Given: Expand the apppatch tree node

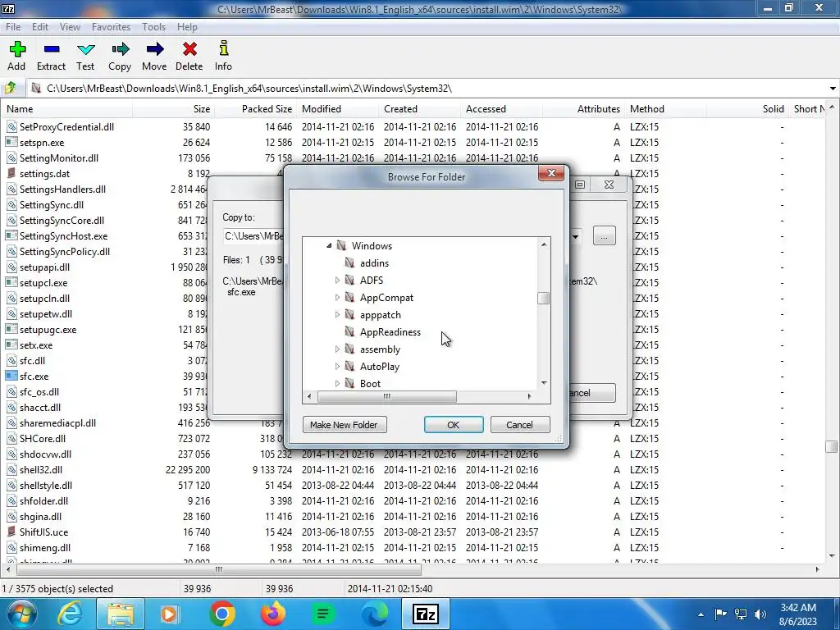Looking at the screenshot, I should pyautogui.click(x=337, y=314).
